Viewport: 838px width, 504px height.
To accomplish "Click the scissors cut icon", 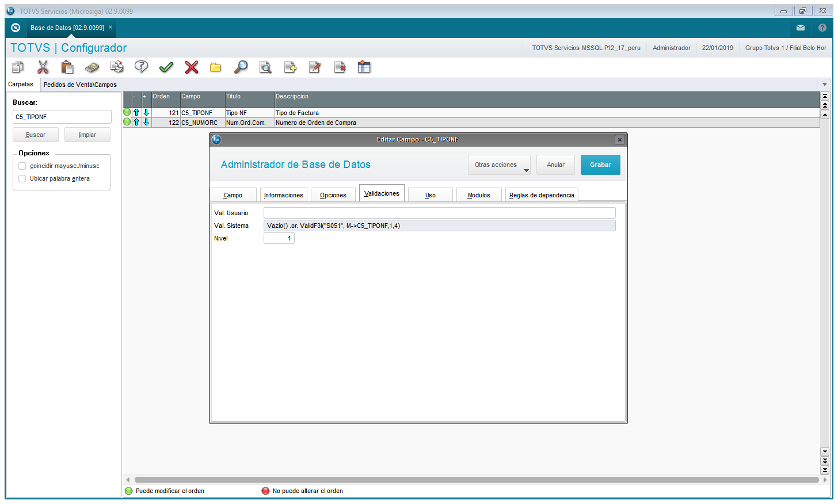I will (x=43, y=67).
